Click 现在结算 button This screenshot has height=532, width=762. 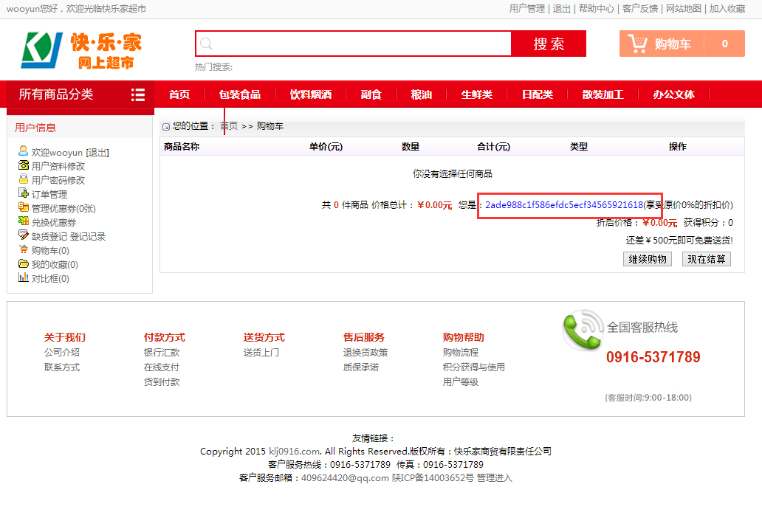(x=706, y=259)
